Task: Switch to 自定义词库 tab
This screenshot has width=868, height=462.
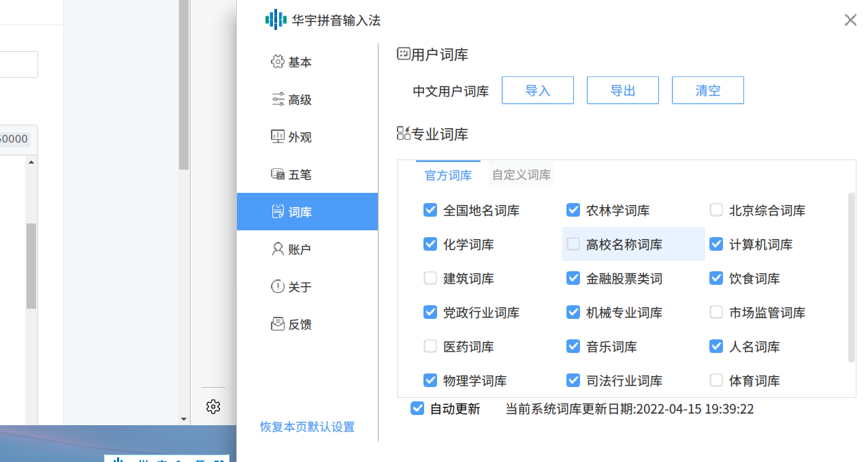Action: [x=521, y=175]
